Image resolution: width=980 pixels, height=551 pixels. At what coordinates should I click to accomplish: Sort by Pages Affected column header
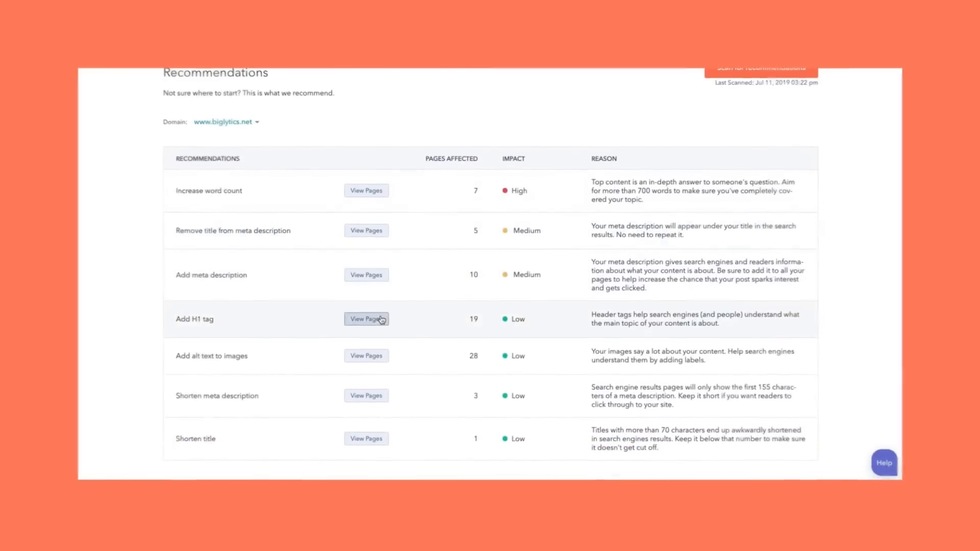click(451, 159)
